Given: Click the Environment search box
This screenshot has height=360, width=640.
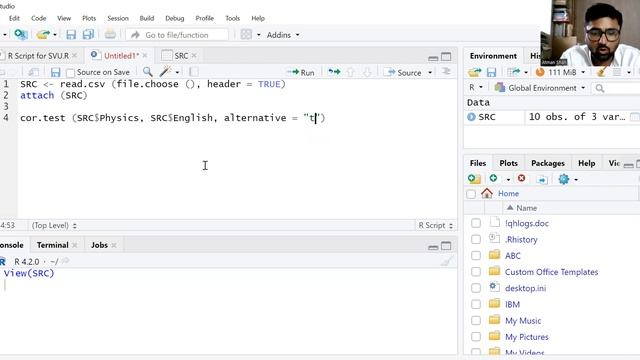Looking at the screenshot, I should coord(616,88).
